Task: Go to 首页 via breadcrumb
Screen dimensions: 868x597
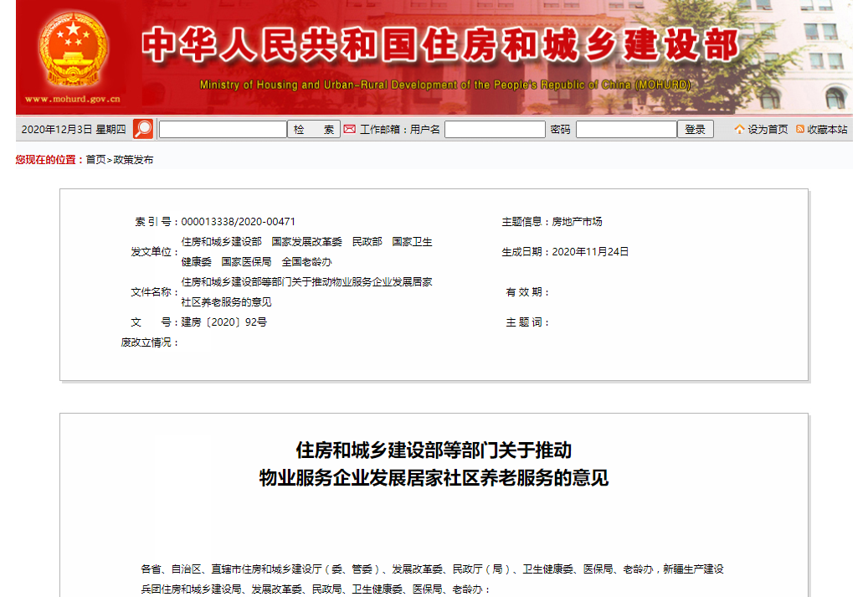Action: [x=95, y=160]
